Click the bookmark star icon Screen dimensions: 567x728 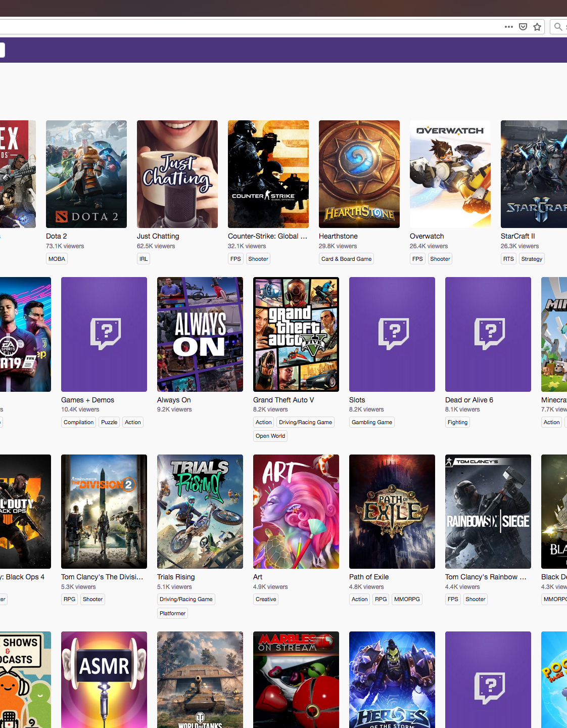pos(537,27)
